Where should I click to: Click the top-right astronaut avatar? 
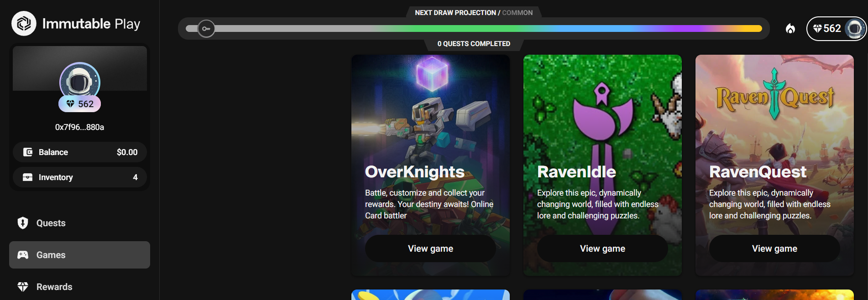click(x=855, y=29)
